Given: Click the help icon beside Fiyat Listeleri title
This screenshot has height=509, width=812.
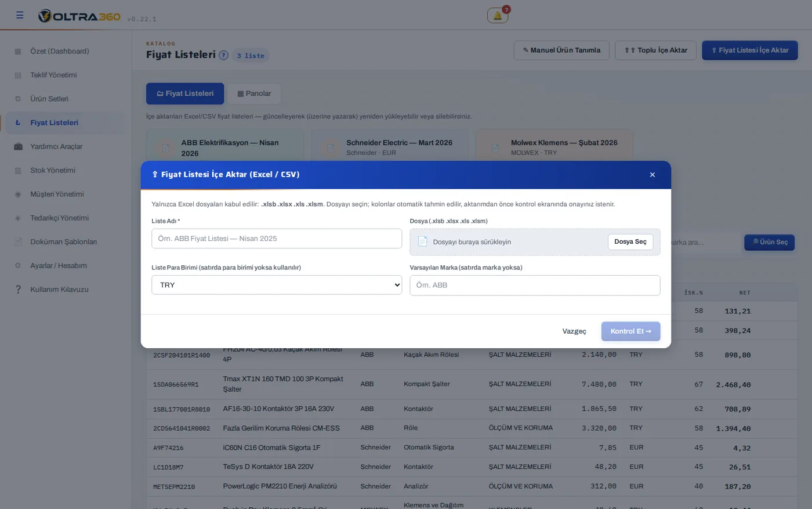Looking at the screenshot, I should tap(223, 55).
